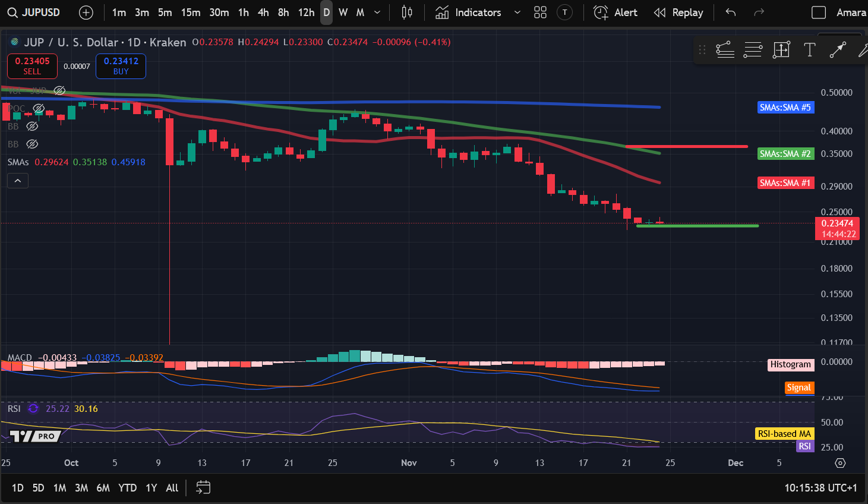The height and width of the screenshot is (504, 868).
Task: Open chart settings gear on time axis
Action: pyautogui.click(x=840, y=462)
